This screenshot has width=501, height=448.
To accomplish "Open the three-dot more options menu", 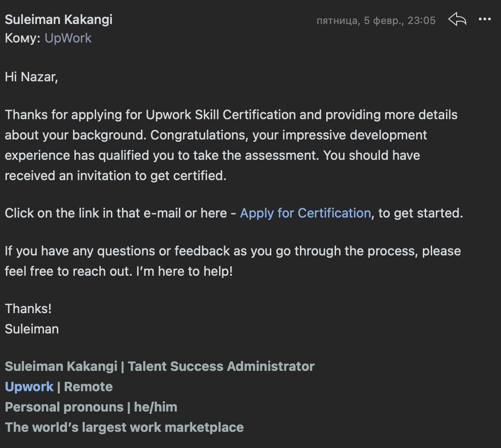I will pyautogui.click(x=485, y=19).
